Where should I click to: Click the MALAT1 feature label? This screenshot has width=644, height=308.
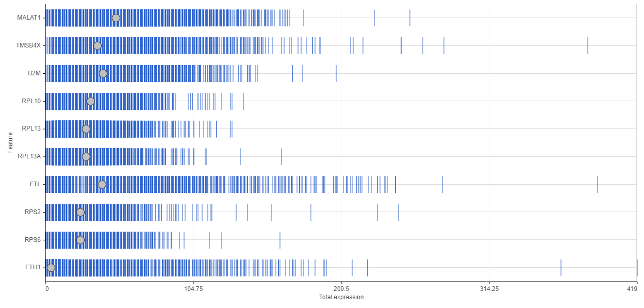pyautogui.click(x=29, y=18)
